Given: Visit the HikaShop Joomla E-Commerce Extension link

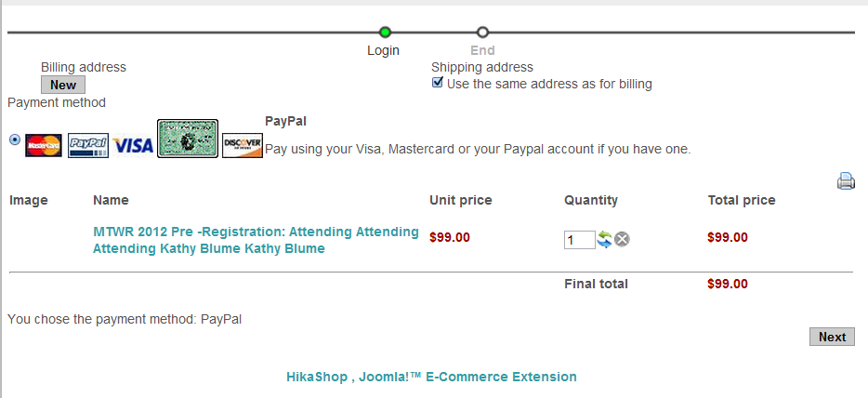Looking at the screenshot, I should click(431, 377).
